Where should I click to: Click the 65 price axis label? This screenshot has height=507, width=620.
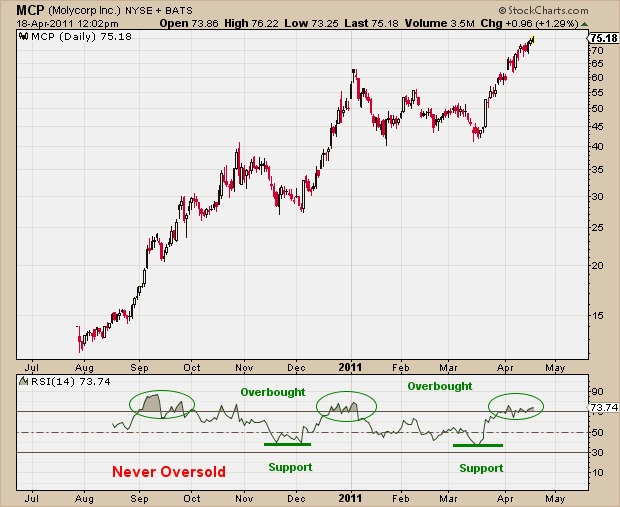597,64
